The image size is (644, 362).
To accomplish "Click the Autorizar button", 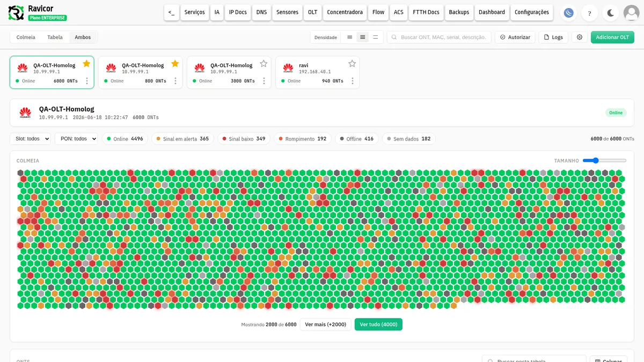I will pyautogui.click(x=515, y=37).
